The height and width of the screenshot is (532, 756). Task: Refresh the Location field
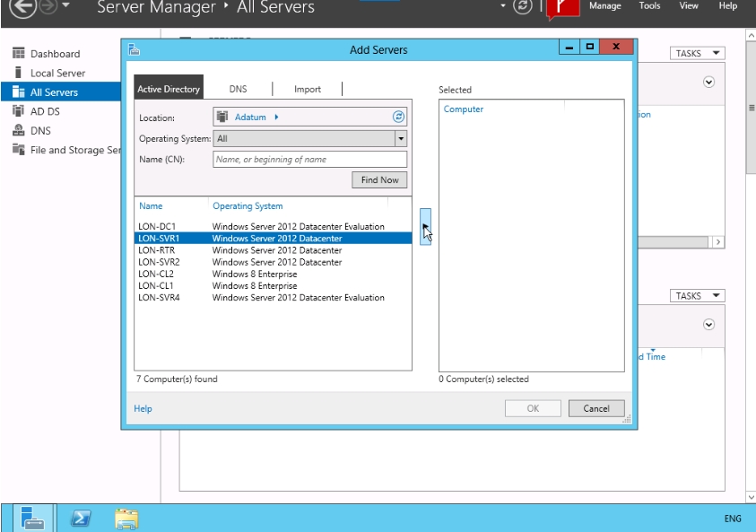pos(398,117)
